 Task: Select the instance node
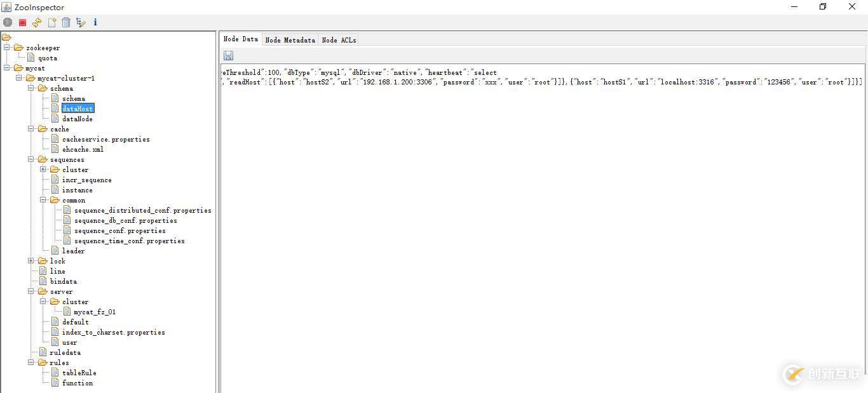(x=78, y=190)
